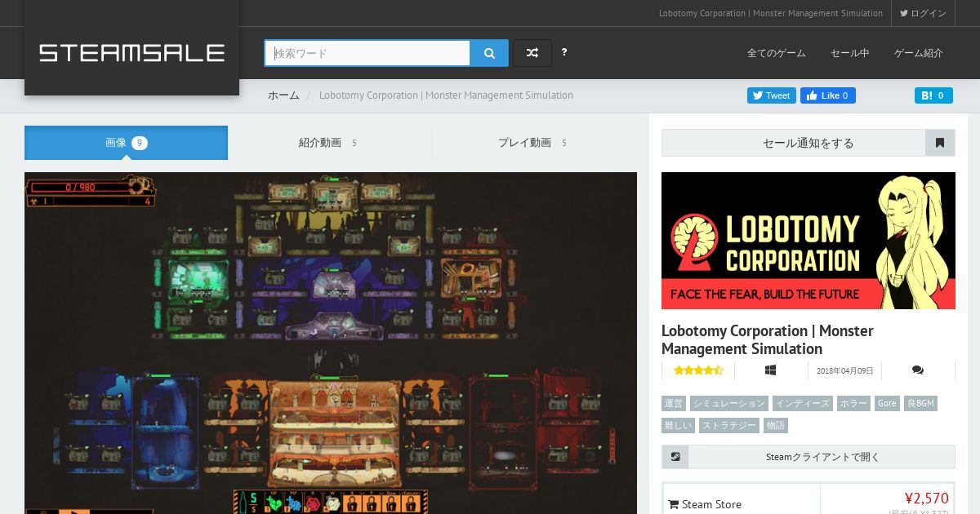Switch to the プレイ動画 tab
This screenshot has width=980, height=514.
tap(534, 143)
